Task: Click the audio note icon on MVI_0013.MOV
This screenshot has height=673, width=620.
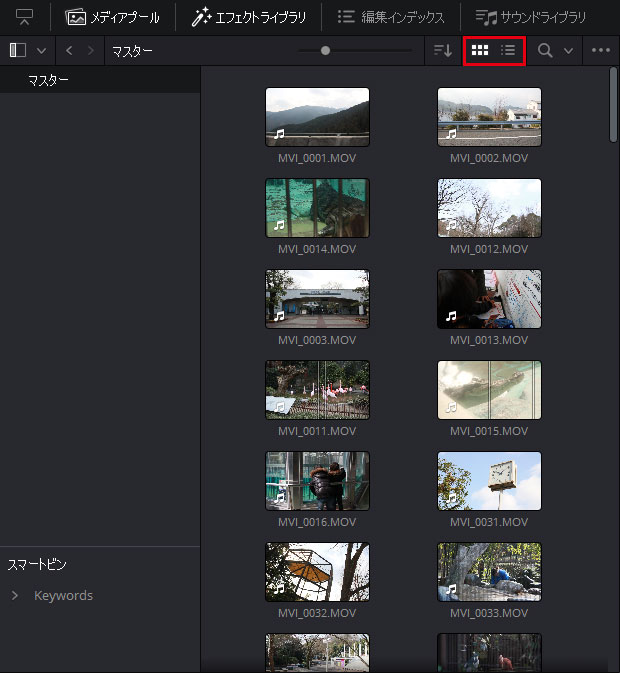Action: (450, 317)
